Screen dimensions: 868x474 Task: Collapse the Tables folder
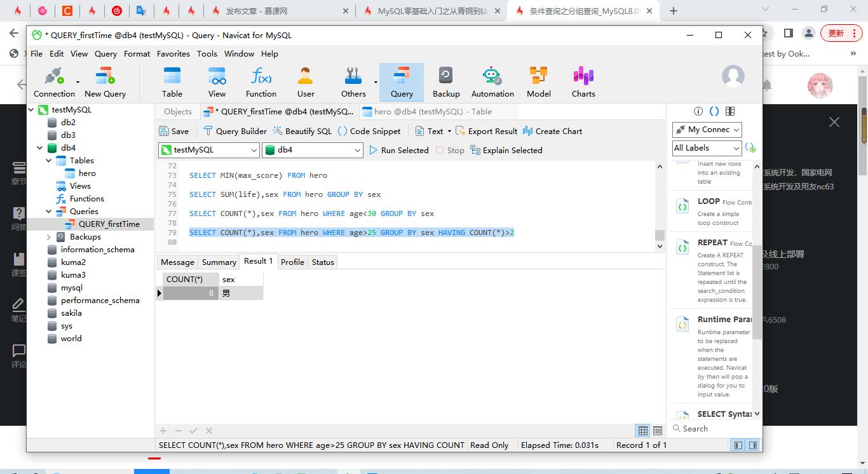point(49,160)
